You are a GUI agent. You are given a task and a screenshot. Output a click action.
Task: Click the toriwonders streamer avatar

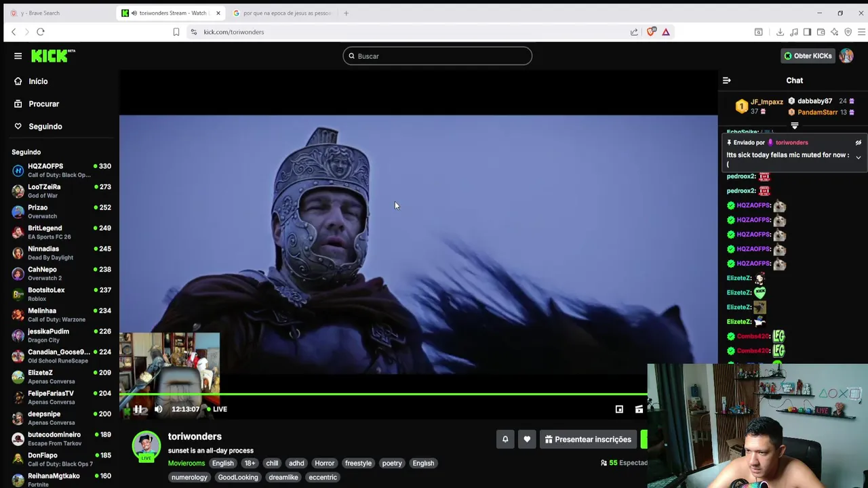(146, 445)
